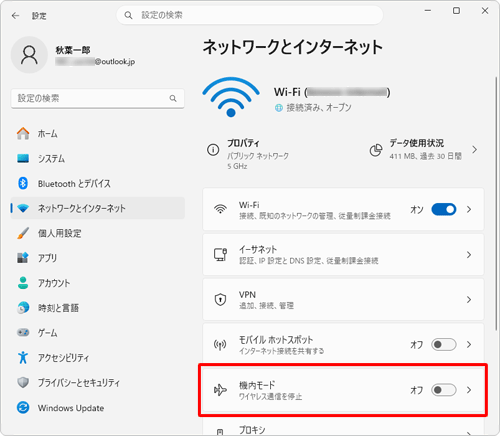Click the Ethernet monitor icon
Image resolution: width=500 pixels, height=436 pixels.
(x=220, y=254)
